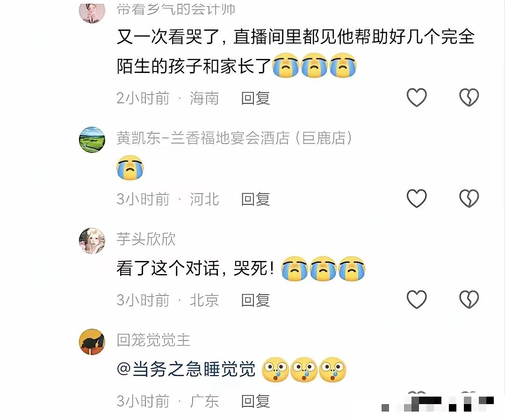This screenshot has width=505, height=420.
Task: Reply to 黄凯东's Hebei comment
Action: 255,199
